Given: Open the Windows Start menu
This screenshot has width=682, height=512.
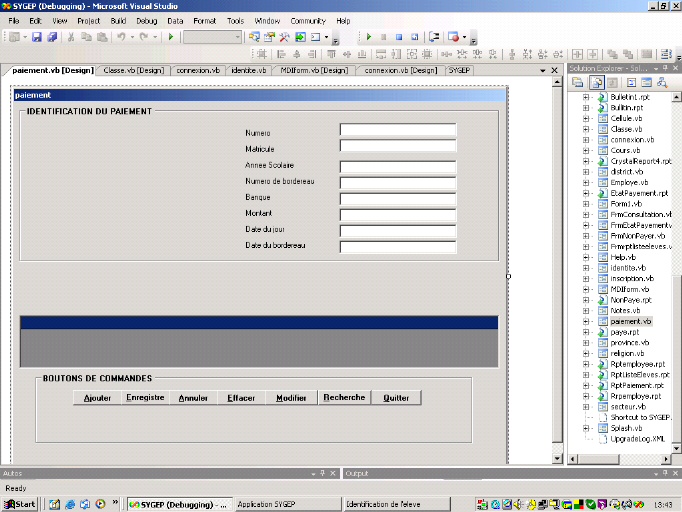Looking at the screenshot, I should tap(20, 504).
